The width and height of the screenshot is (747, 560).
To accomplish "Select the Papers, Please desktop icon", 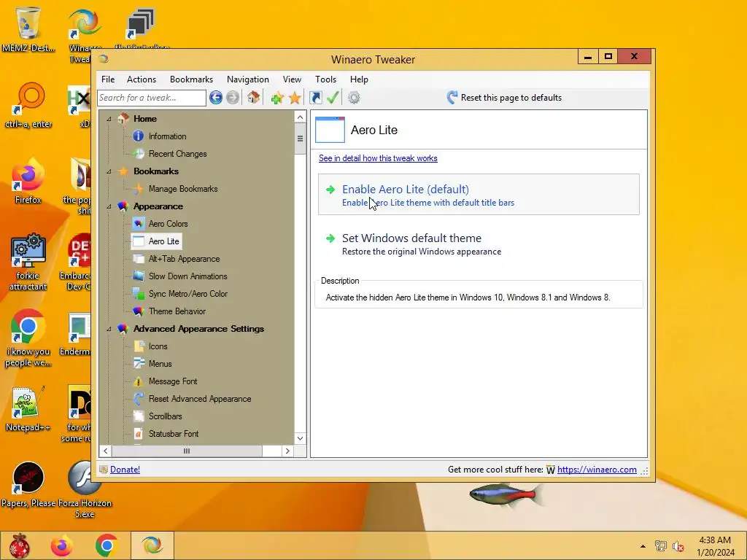I will click(x=28, y=484).
